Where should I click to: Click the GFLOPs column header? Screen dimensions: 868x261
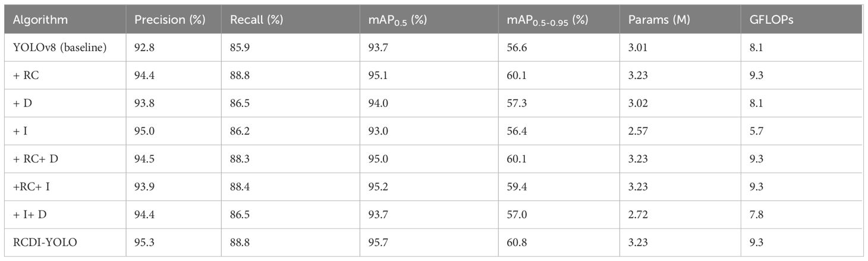pyautogui.click(x=770, y=20)
